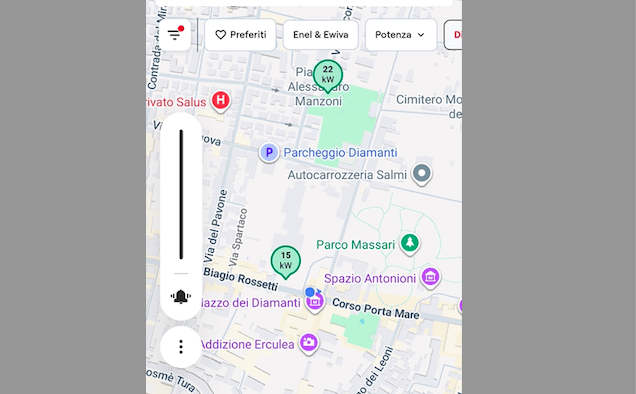Open the three-dot more options button
The height and width of the screenshot is (394, 636).
coord(181,347)
